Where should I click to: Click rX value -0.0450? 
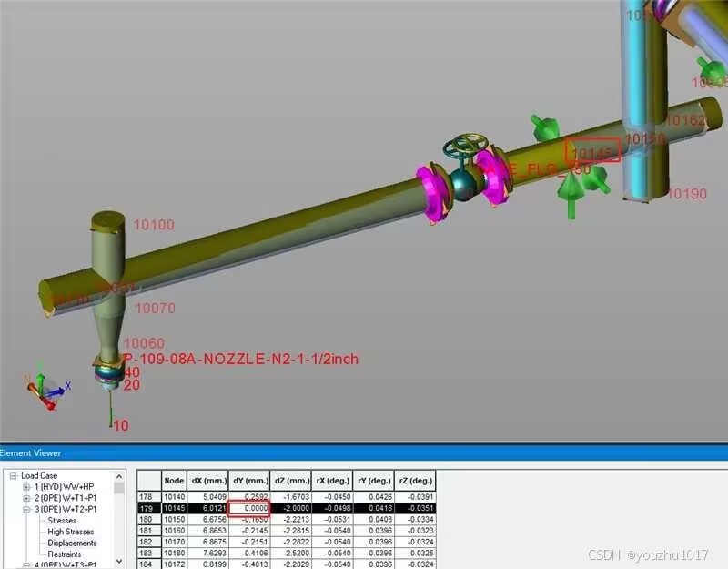pos(332,497)
